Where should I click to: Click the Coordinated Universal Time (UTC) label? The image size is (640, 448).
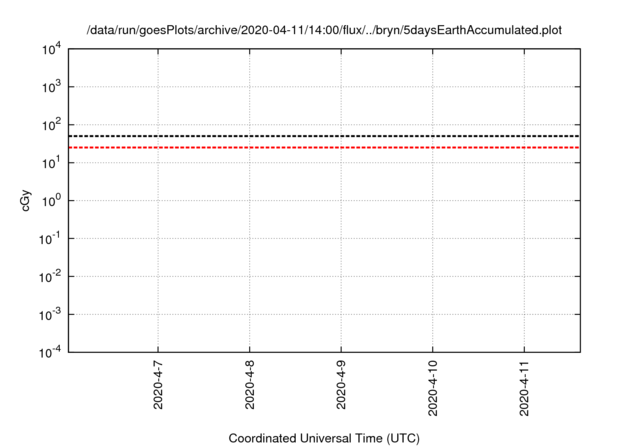coord(324,438)
